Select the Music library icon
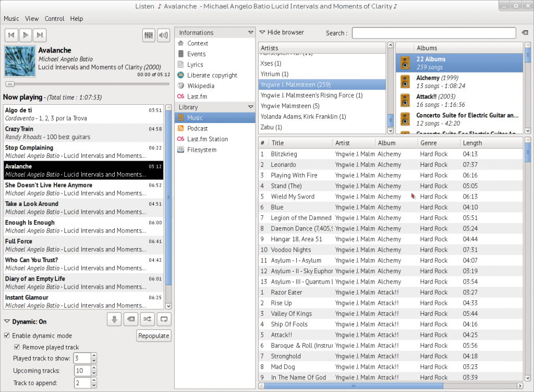534x392 pixels. coord(181,118)
